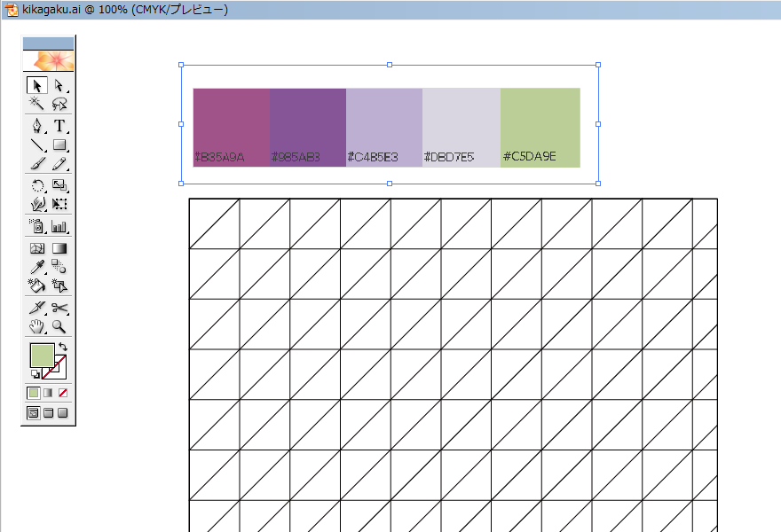Click the top-center bounding box handle
This screenshot has width=781, height=532.
(390, 65)
